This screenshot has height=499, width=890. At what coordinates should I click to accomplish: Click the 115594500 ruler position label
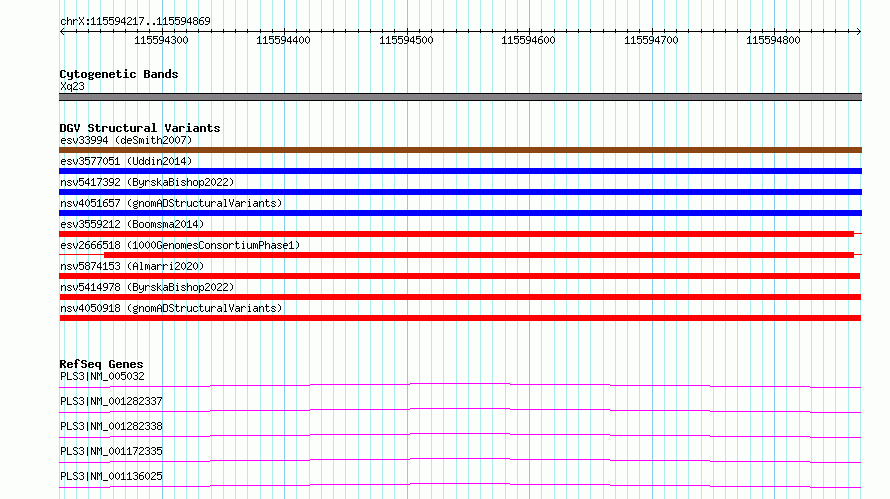point(406,40)
